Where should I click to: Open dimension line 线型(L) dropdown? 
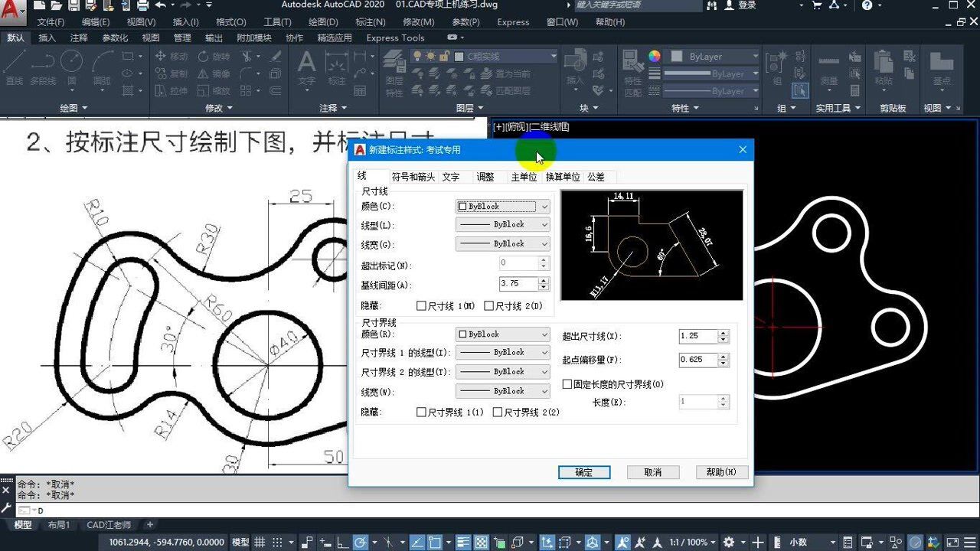[x=503, y=225]
